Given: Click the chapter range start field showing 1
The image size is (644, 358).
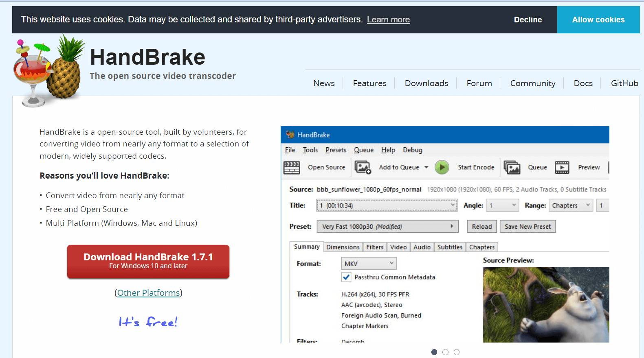Looking at the screenshot, I should pyautogui.click(x=602, y=205).
